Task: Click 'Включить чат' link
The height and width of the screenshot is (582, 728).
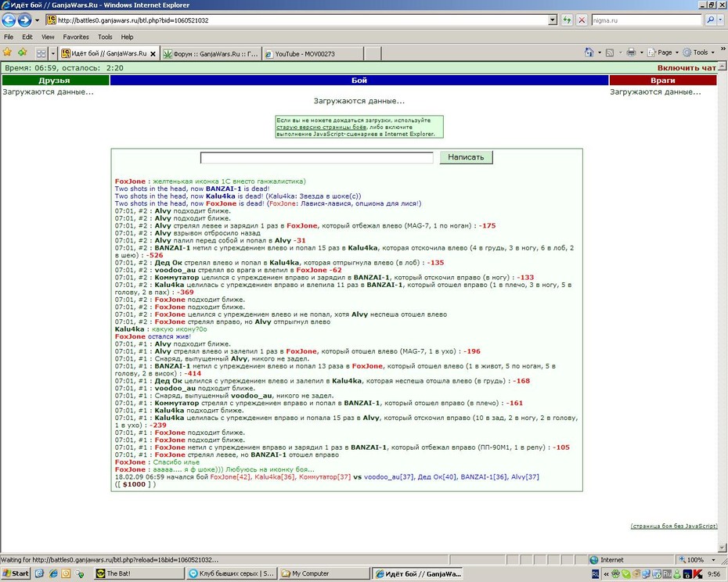Action: pos(687,68)
